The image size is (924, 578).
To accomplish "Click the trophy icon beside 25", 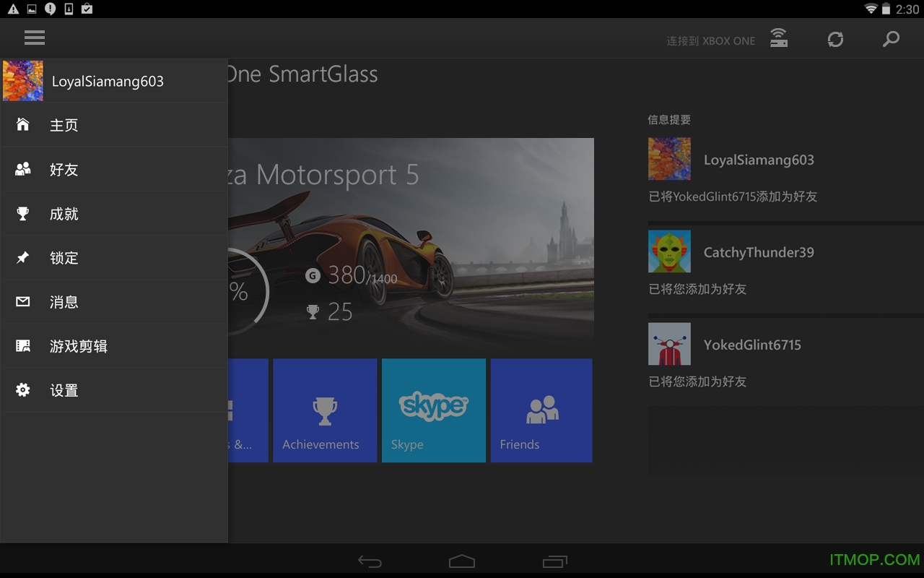I will tap(313, 311).
